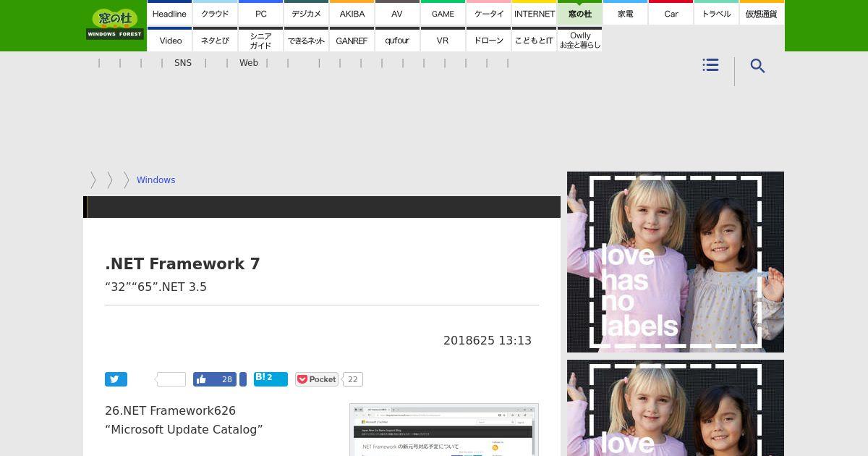
Task: Select the 窓の杜 tab in navigation
Action: pos(579,13)
